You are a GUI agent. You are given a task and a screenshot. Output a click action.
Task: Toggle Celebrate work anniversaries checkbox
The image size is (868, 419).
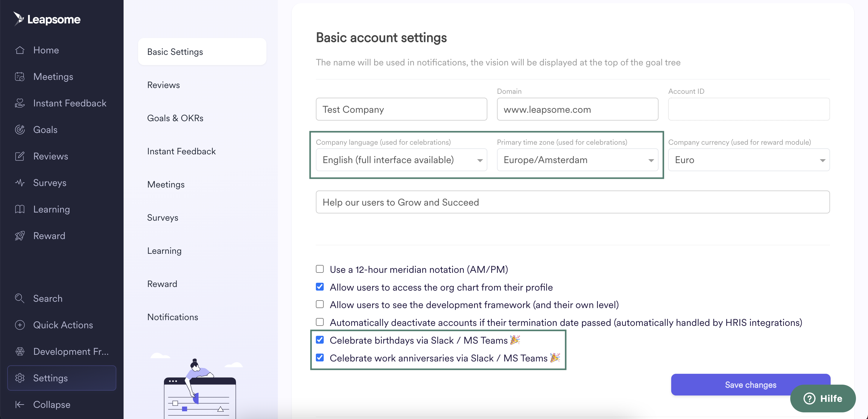(x=320, y=358)
